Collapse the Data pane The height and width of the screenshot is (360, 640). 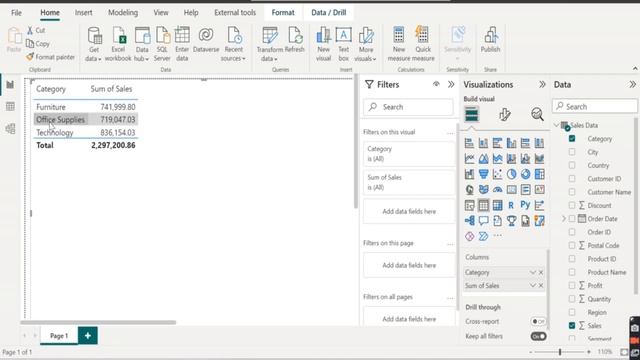632,84
